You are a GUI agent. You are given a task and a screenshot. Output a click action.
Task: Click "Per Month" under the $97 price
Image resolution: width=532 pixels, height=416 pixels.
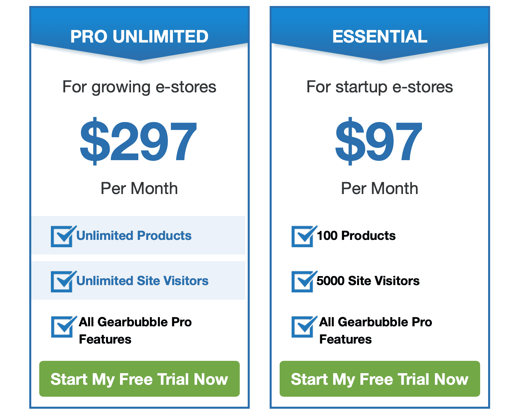380,188
